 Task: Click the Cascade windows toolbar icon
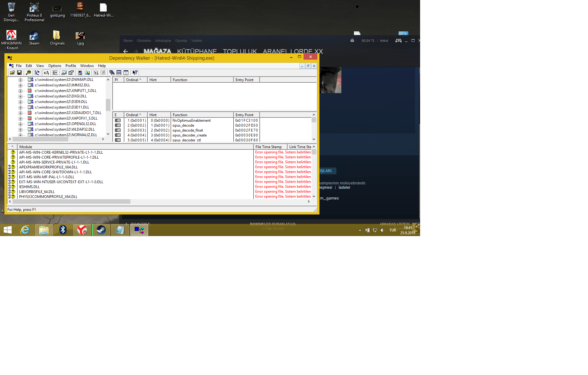[x=112, y=73]
